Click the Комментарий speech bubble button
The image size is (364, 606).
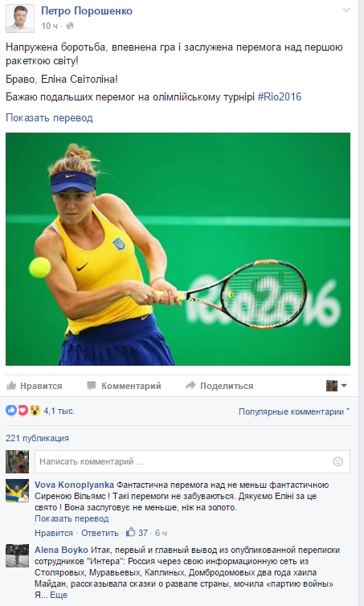[x=124, y=386]
